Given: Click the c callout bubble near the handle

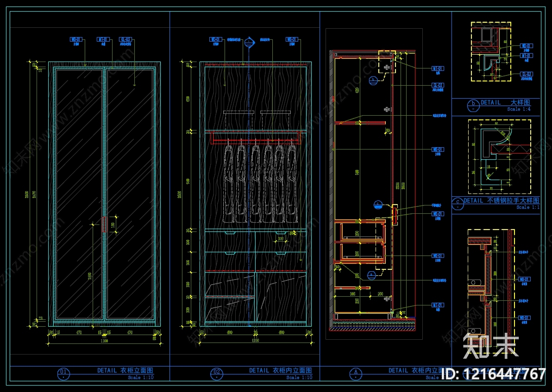Looking at the screenshot, I should pos(378,205).
